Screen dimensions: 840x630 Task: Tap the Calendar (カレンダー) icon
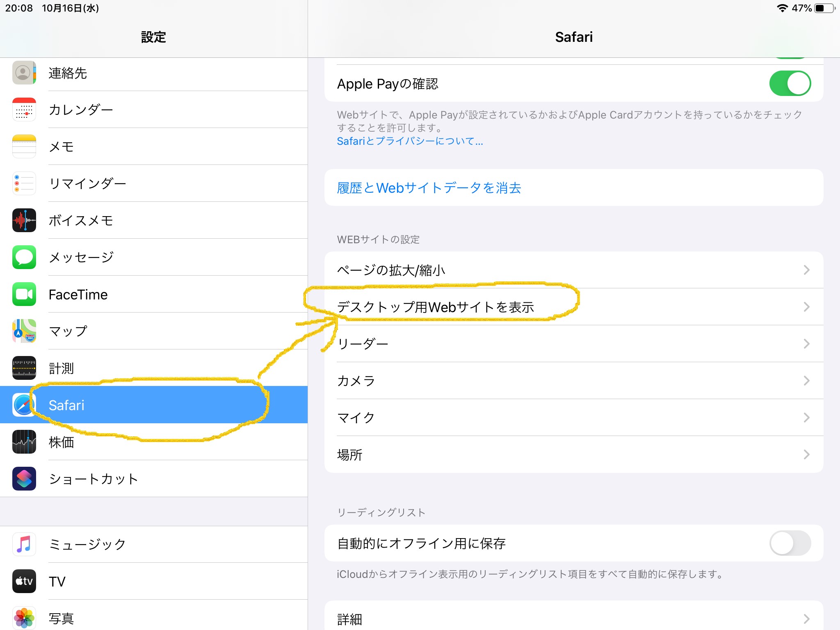point(24,110)
